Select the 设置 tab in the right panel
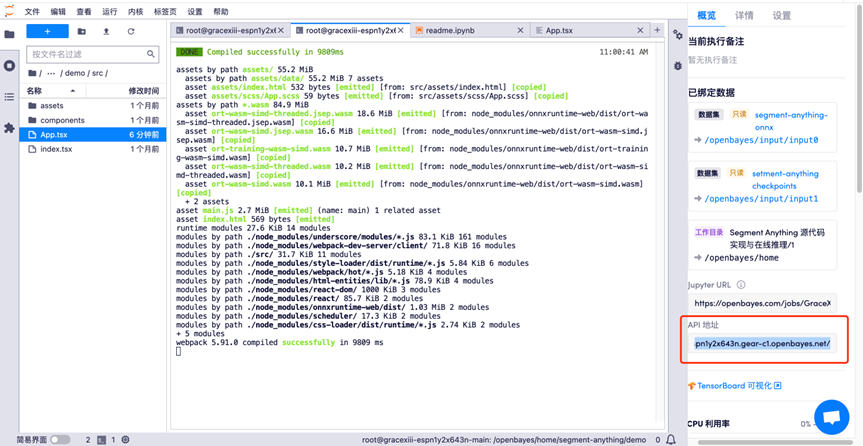Viewport: 863px width, 446px height. pyautogui.click(x=782, y=15)
